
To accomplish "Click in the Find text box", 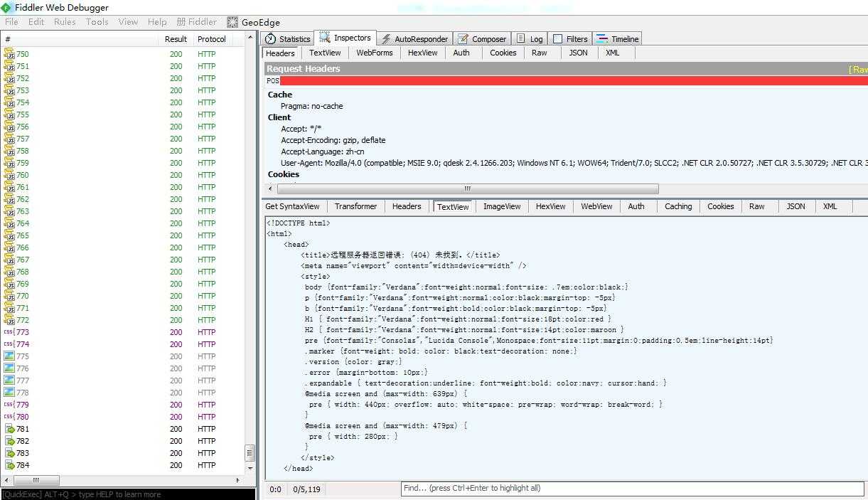I will point(632,488).
